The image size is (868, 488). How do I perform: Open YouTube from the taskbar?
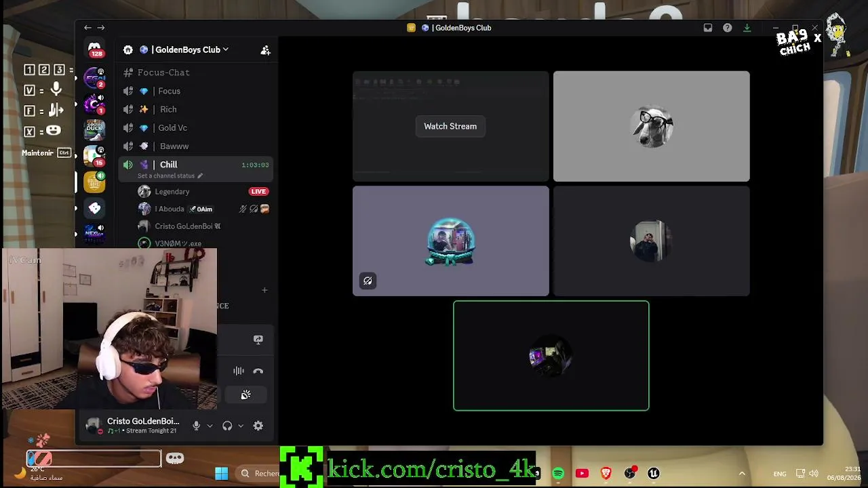[582, 473]
